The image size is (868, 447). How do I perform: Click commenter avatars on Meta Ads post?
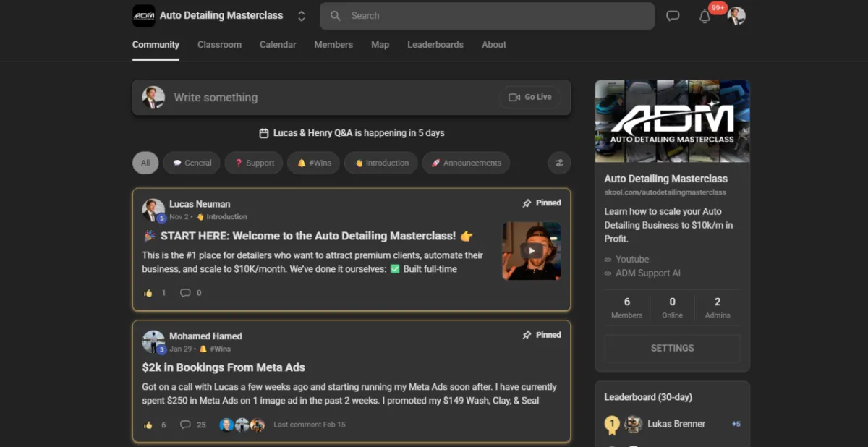pos(242,425)
